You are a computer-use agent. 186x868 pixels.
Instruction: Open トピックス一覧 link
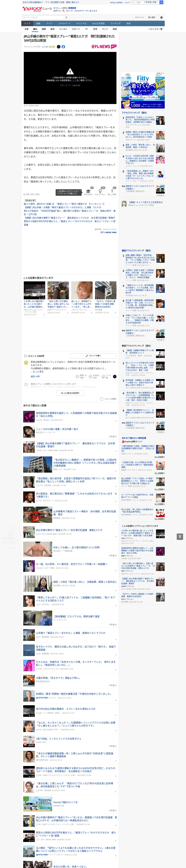pyautogui.click(x=155, y=29)
